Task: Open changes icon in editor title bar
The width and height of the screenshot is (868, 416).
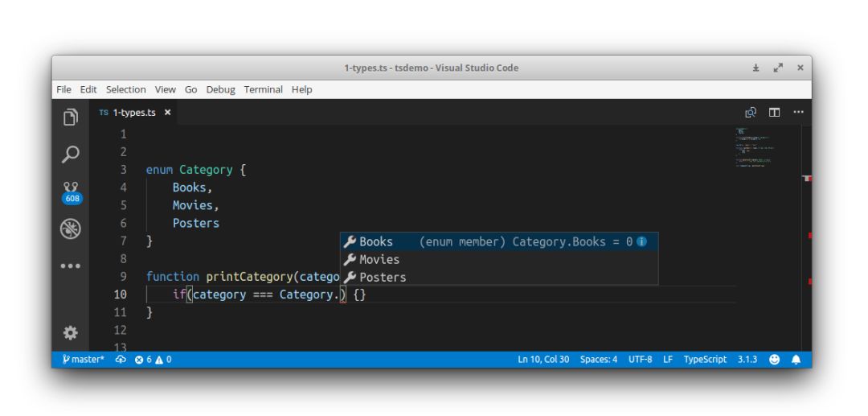Action: (751, 113)
